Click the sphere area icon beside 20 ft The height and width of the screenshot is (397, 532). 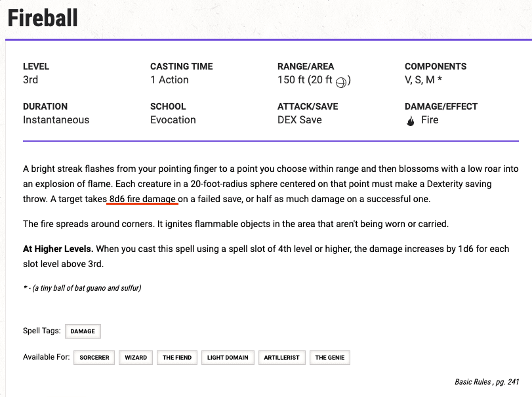pyautogui.click(x=341, y=82)
